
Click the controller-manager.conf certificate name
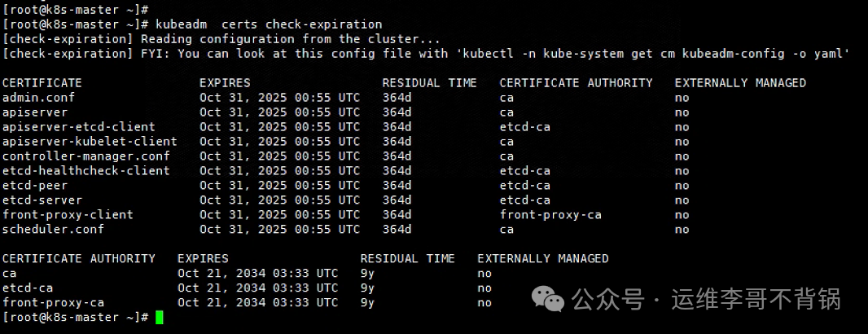click(x=85, y=156)
